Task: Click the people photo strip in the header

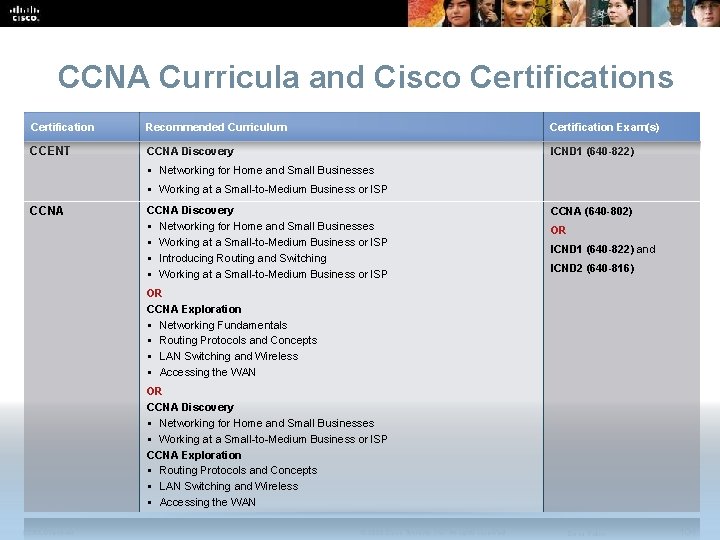Action: click(563, 13)
